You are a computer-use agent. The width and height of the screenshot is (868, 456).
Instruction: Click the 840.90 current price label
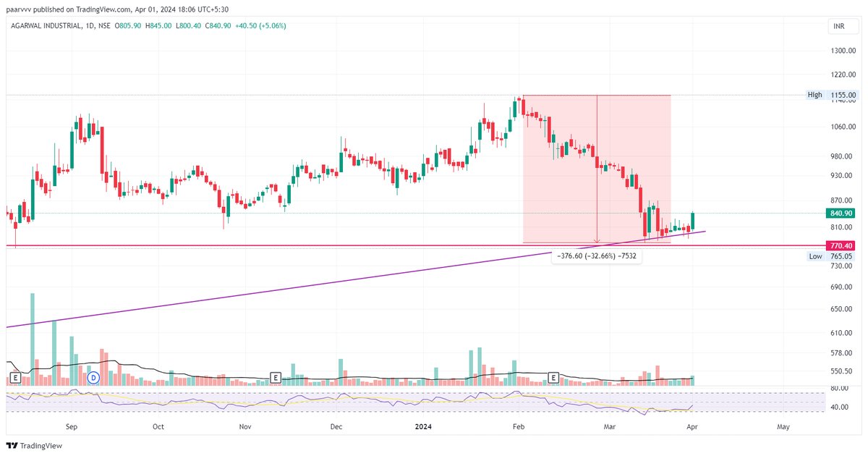coord(841,213)
